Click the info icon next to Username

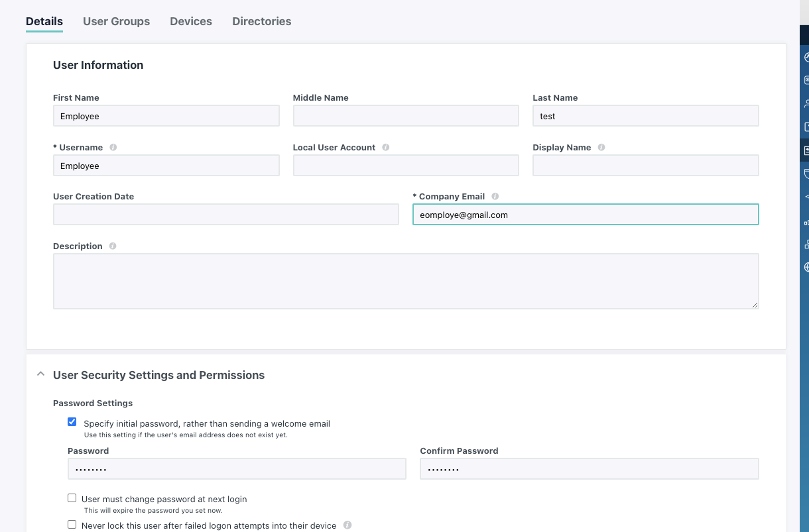tap(113, 148)
